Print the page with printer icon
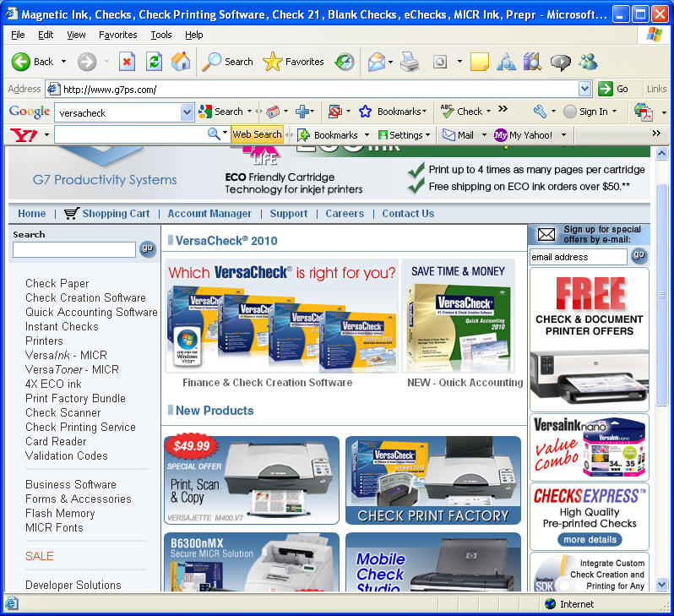Viewport: 674px width, 616px height. pyautogui.click(x=410, y=62)
